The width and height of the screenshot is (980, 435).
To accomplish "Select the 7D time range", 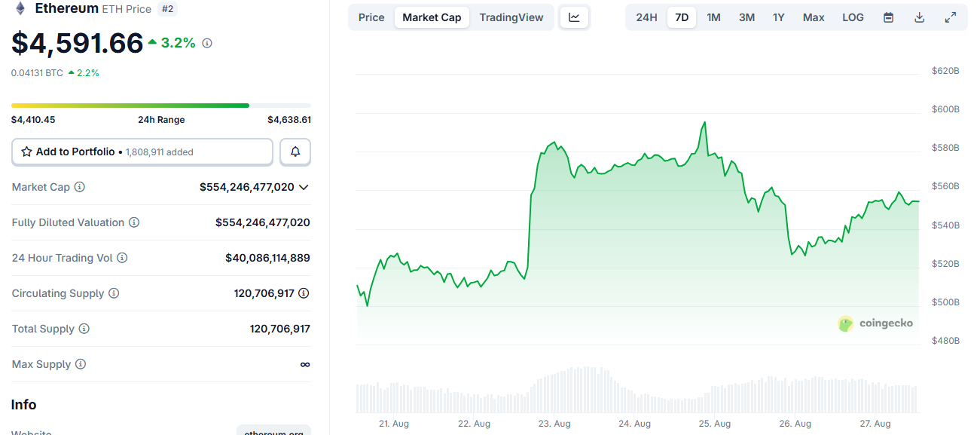I will [682, 17].
